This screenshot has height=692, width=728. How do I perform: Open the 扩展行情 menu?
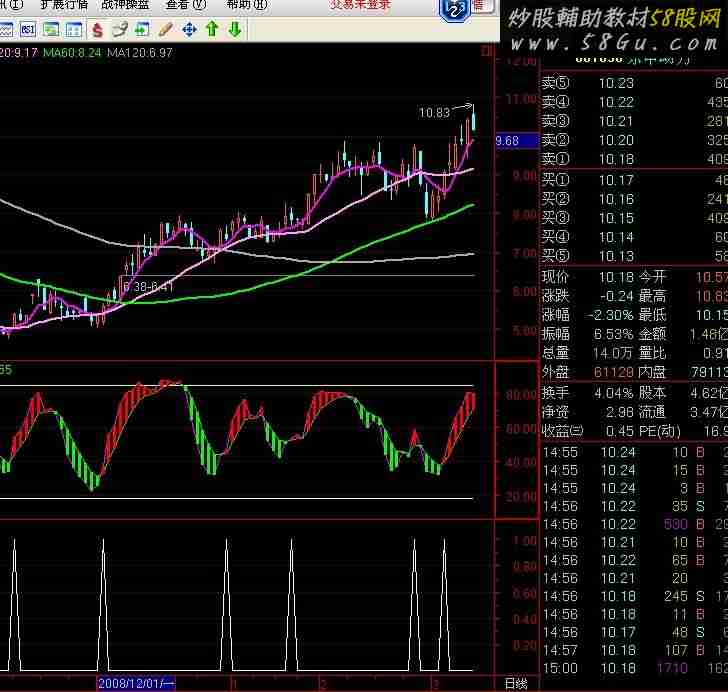(63, 5)
